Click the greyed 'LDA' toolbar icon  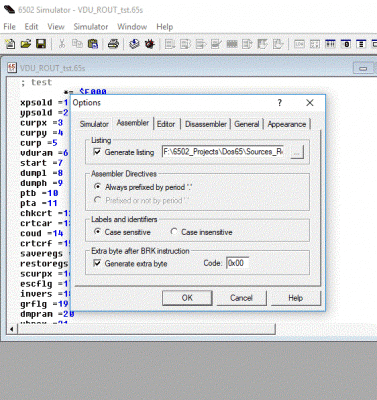(299, 44)
